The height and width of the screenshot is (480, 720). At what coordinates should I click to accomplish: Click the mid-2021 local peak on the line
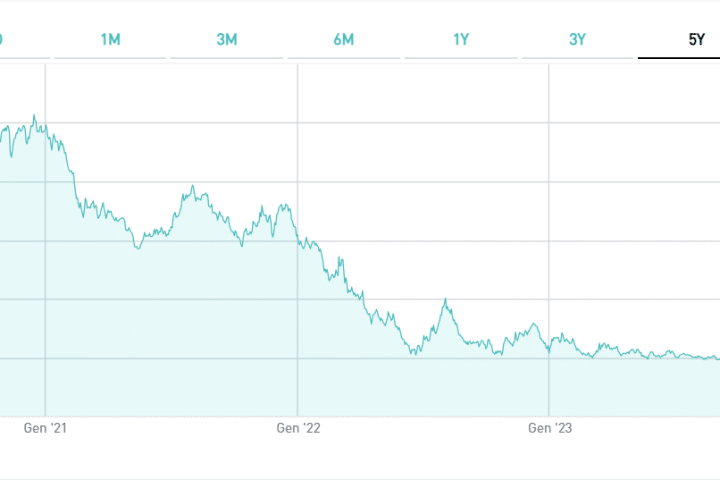tap(193, 186)
